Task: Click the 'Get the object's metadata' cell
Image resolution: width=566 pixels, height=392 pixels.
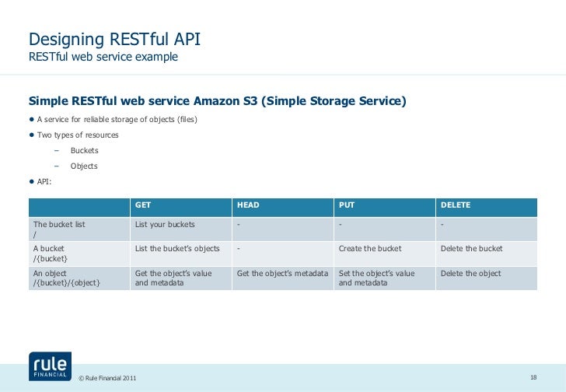Action: click(x=283, y=278)
